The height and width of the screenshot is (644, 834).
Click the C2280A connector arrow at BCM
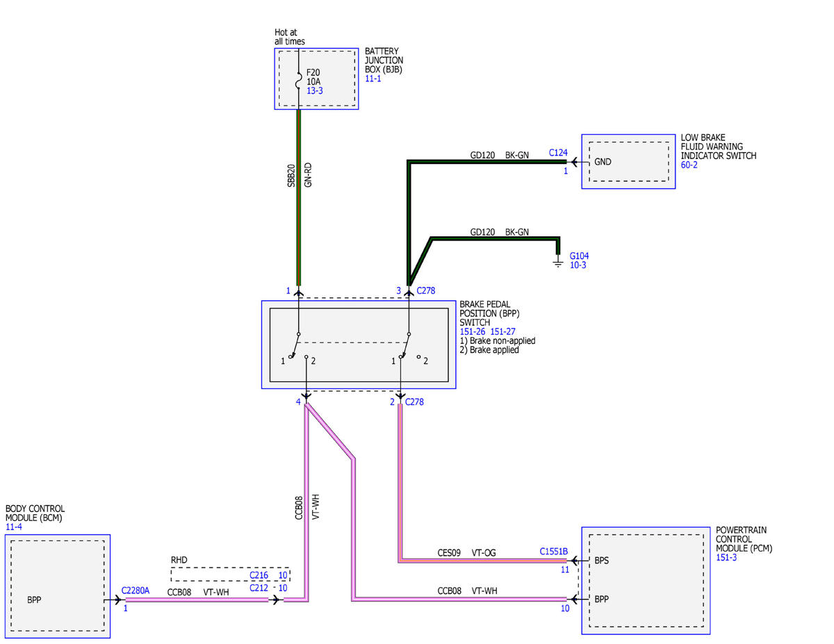pyautogui.click(x=116, y=599)
